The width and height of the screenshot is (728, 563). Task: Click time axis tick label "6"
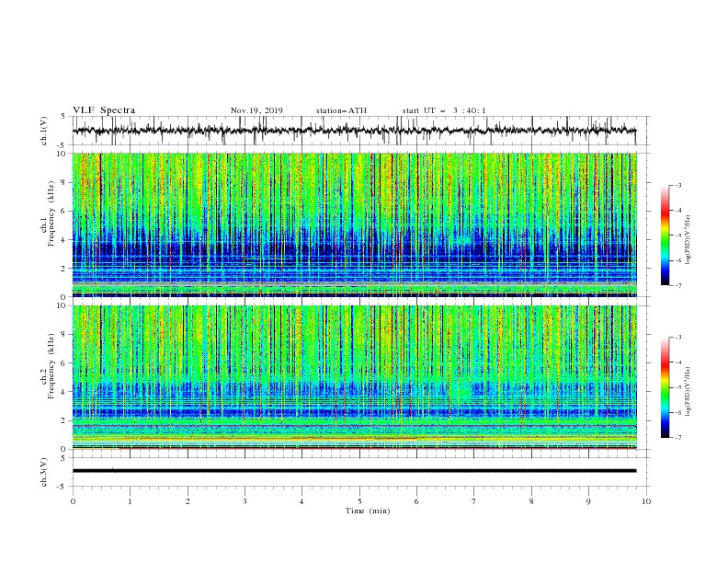click(x=416, y=501)
